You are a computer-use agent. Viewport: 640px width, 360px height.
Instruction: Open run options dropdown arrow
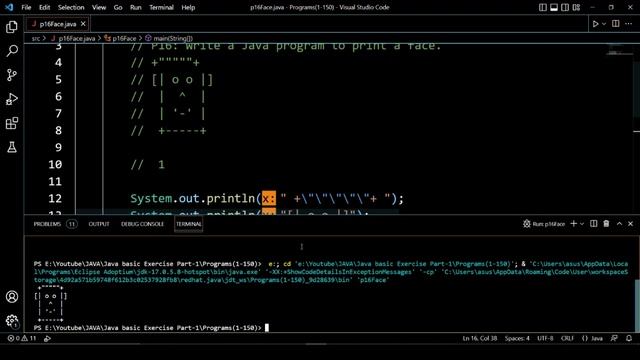604,24
